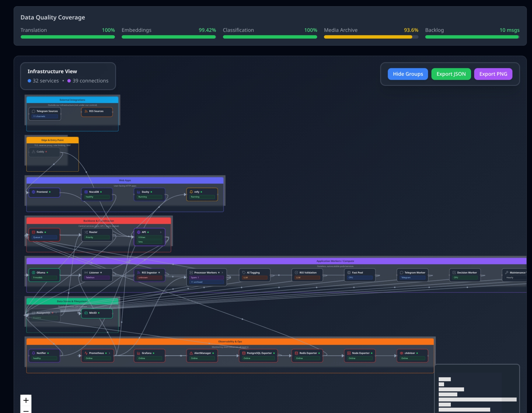Click the Media Archive progress bar
Viewport: 532px width, 413px height.
coord(371,37)
